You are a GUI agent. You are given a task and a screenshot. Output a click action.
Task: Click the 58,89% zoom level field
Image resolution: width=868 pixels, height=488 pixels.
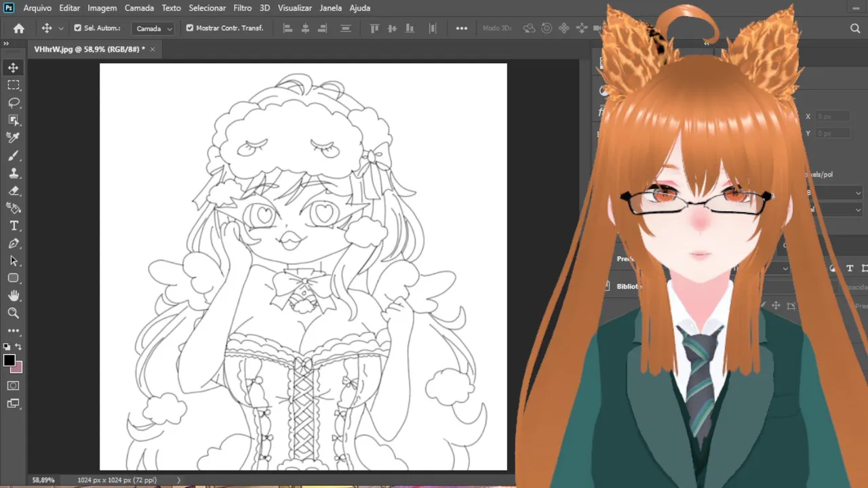tap(43, 480)
